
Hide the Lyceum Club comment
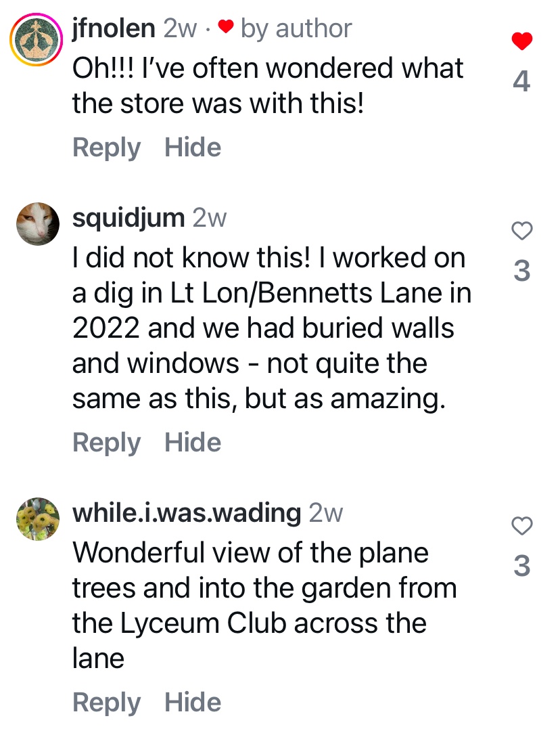tap(193, 703)
